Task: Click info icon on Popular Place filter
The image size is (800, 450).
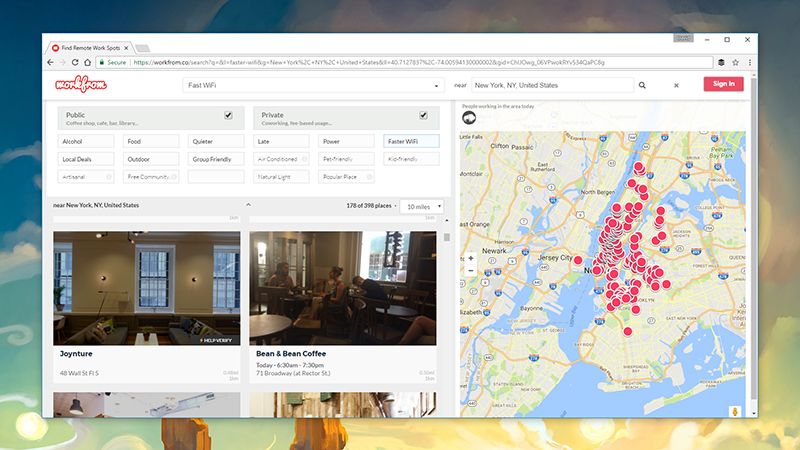Action: (369, 177)
